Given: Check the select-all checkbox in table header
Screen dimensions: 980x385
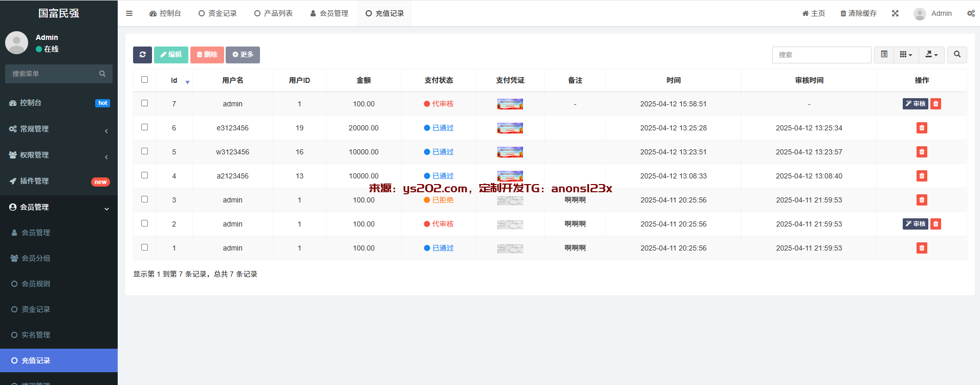Looking at the screenshot, I should click(144, 80).
